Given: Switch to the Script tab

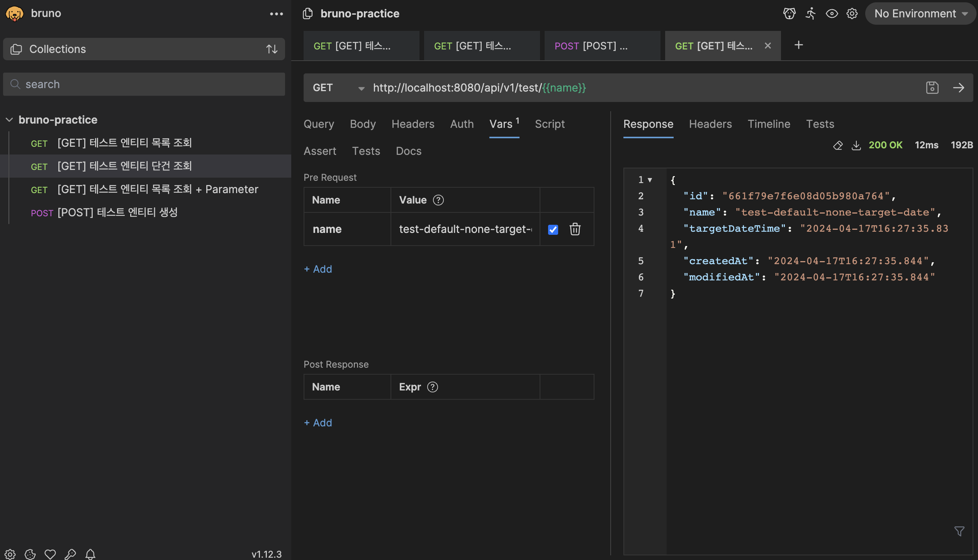Looking at the screenshot, I should coord(549,124).
